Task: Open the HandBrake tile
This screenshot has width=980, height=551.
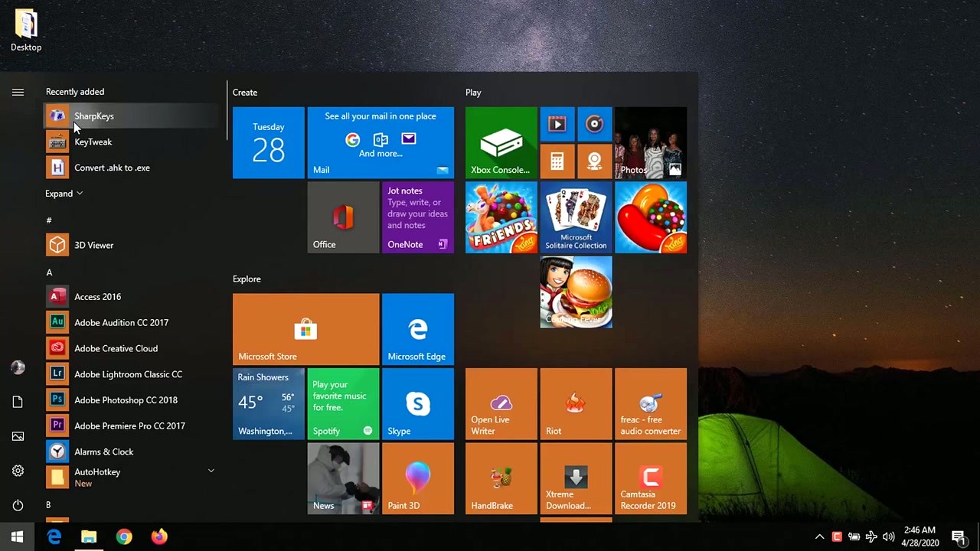Action: 501,478
